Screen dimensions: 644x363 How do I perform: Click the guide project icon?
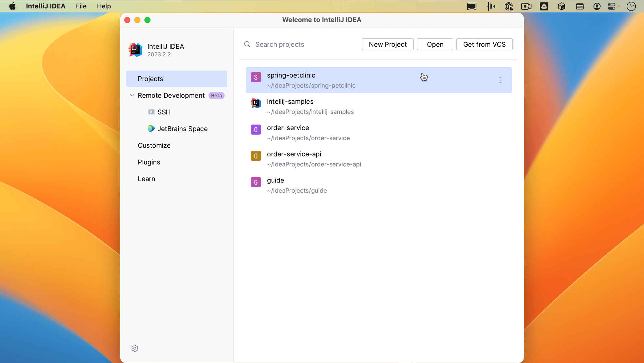coord(256,182)
